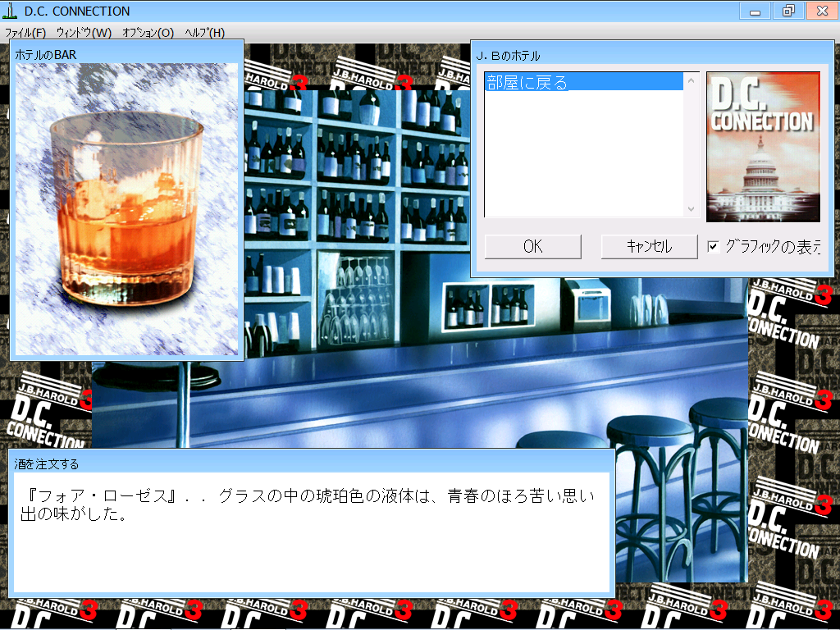Screen dimensions: 840x630
Task: Click the 酒を注文する message text area
Action: pyautogui.click(x=311, y=532)
